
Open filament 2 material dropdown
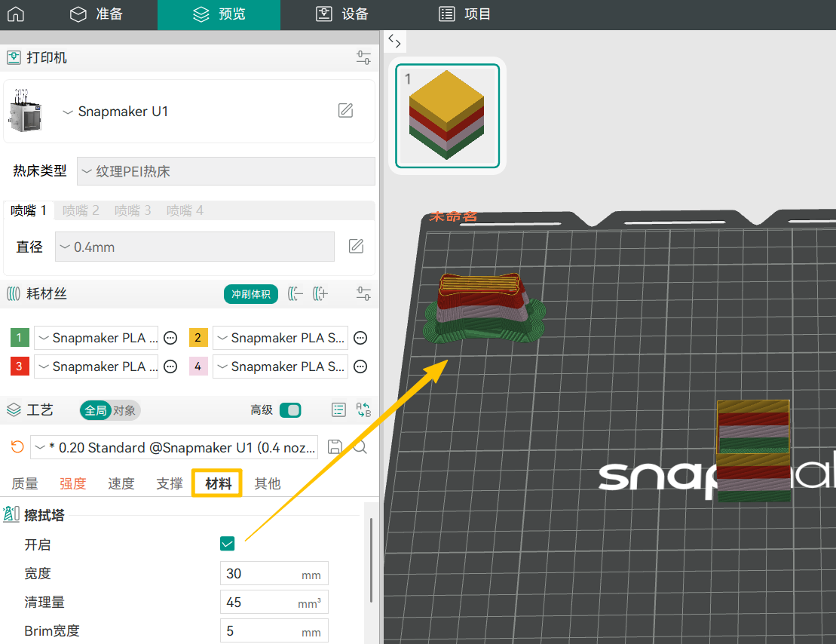click(x=280, y=338)
